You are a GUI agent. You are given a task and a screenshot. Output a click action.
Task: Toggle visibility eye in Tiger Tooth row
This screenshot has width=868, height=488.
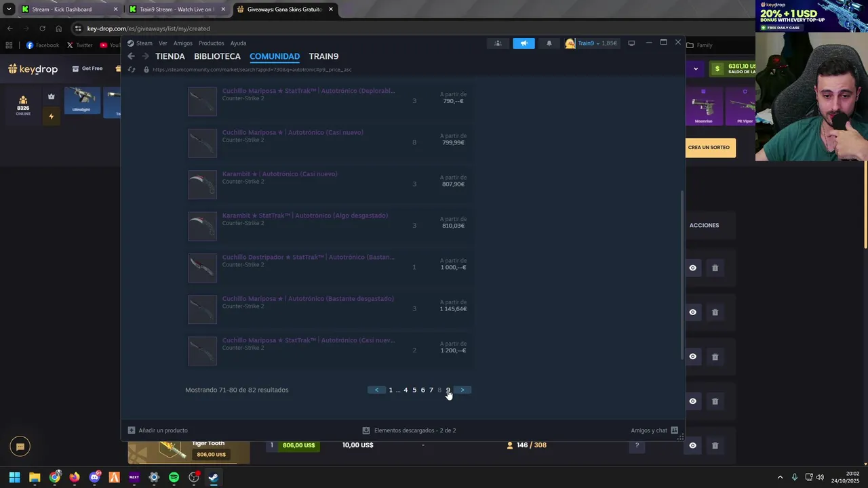(x=692, y=445)
